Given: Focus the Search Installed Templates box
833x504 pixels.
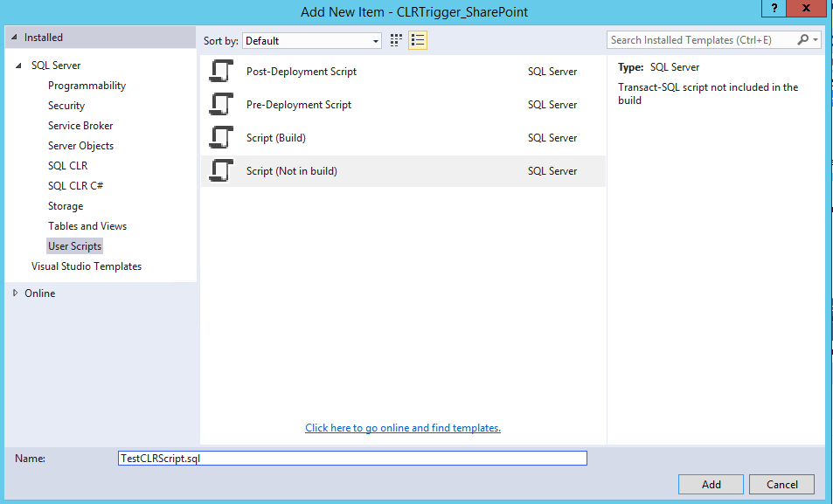Looking at the screenshot, I should [701, 40].
